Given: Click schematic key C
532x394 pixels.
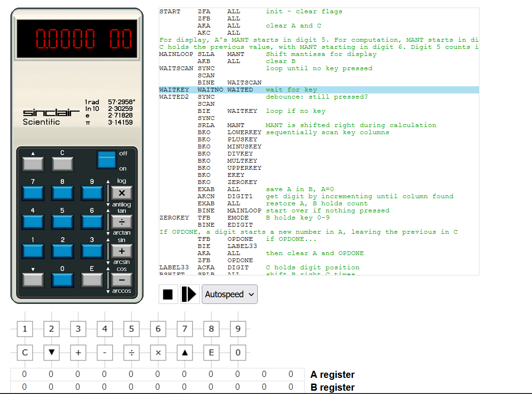Looking at the screenshot, I should pyautogui.click(x=25, y=353).
